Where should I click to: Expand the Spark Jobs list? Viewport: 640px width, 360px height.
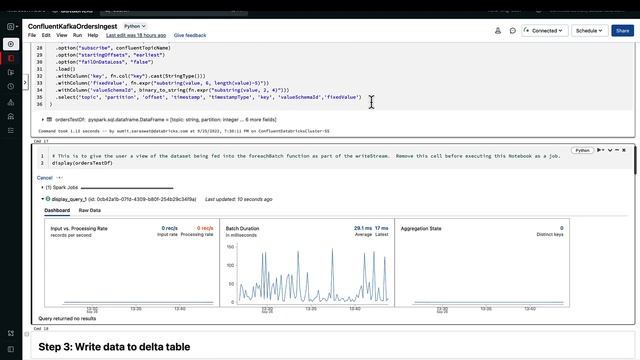pos(42,187)
